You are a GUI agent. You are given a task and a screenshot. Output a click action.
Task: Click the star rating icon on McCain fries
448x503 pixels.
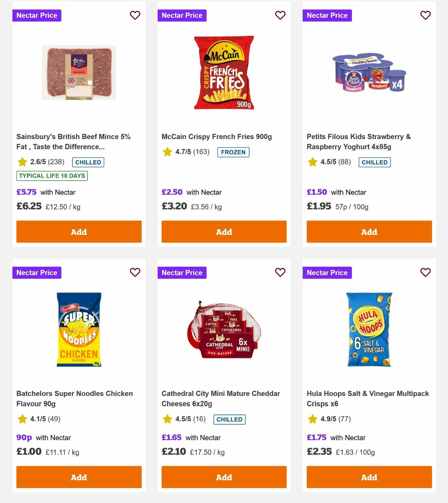(167, 152)
